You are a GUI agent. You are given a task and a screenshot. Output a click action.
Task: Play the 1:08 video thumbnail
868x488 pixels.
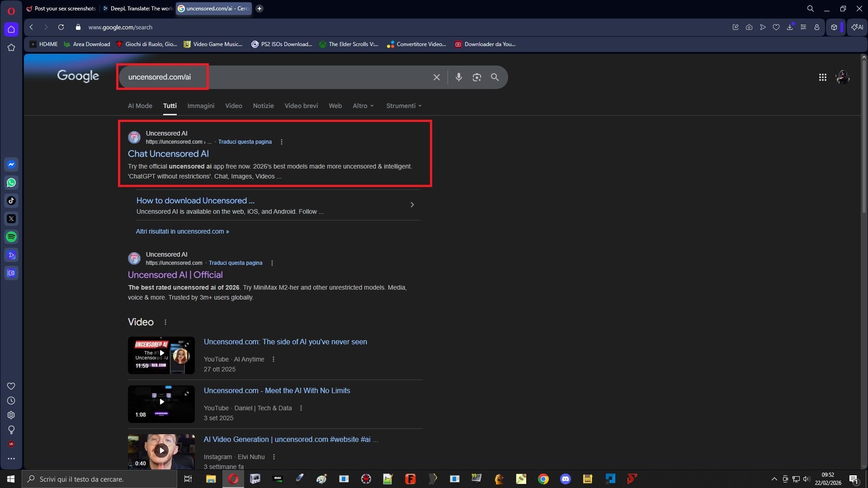click(x=161, y=404)
